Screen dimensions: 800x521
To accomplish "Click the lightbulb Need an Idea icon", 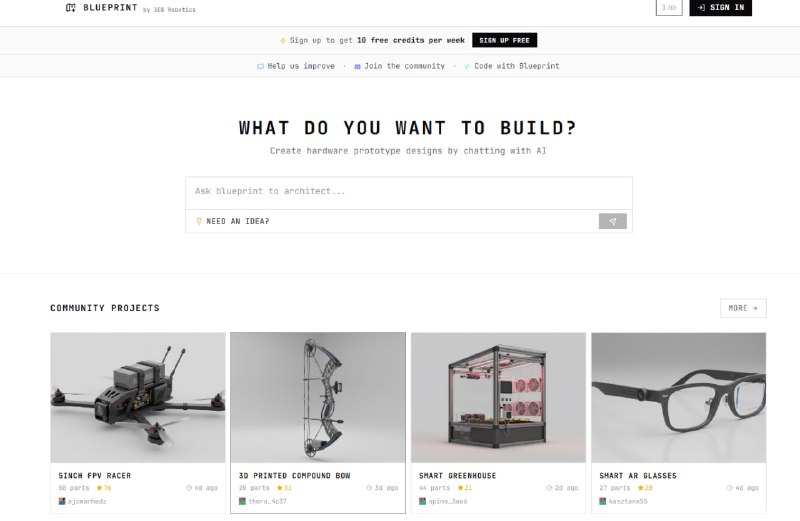I will pos(199,221).
